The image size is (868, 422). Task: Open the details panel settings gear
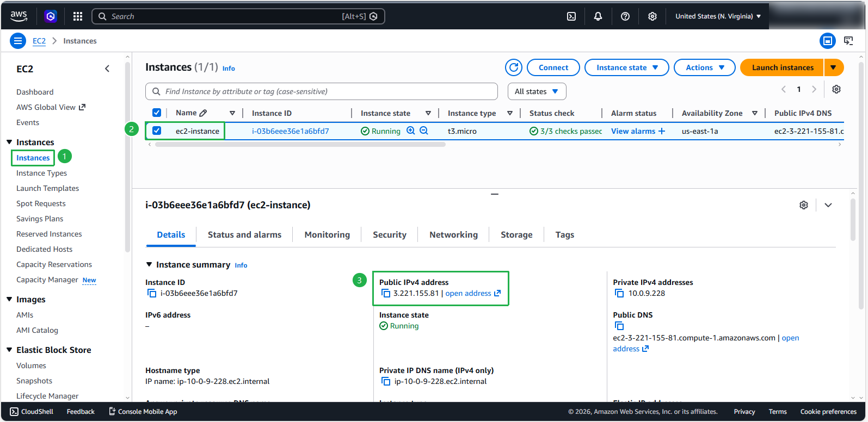click(804, 205)
